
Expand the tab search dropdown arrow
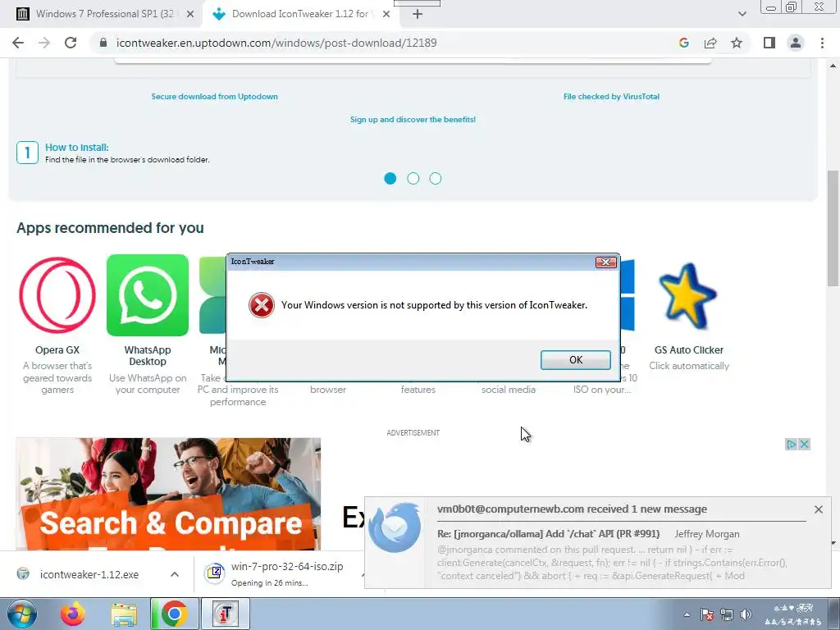coord(742,14)
